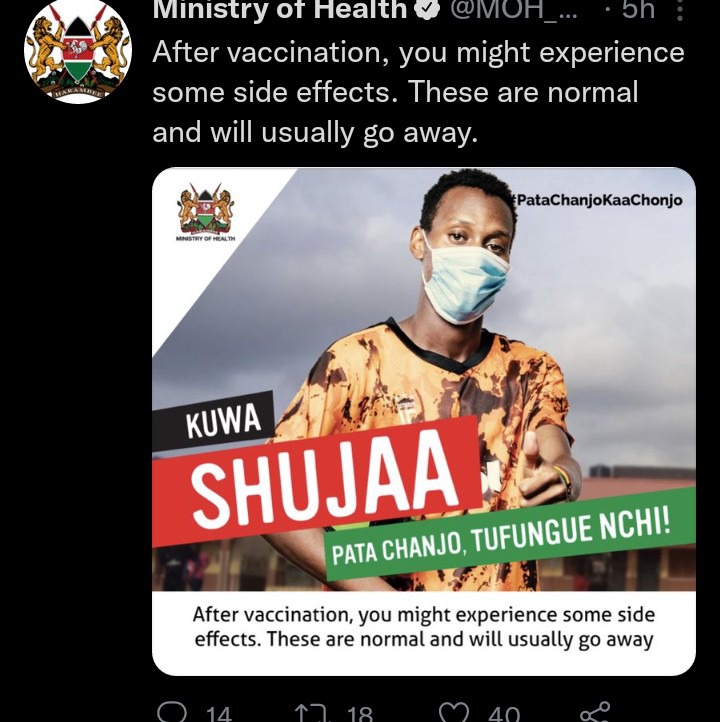Click the red SHUJAA banner in image

click(x=317, y=480)
